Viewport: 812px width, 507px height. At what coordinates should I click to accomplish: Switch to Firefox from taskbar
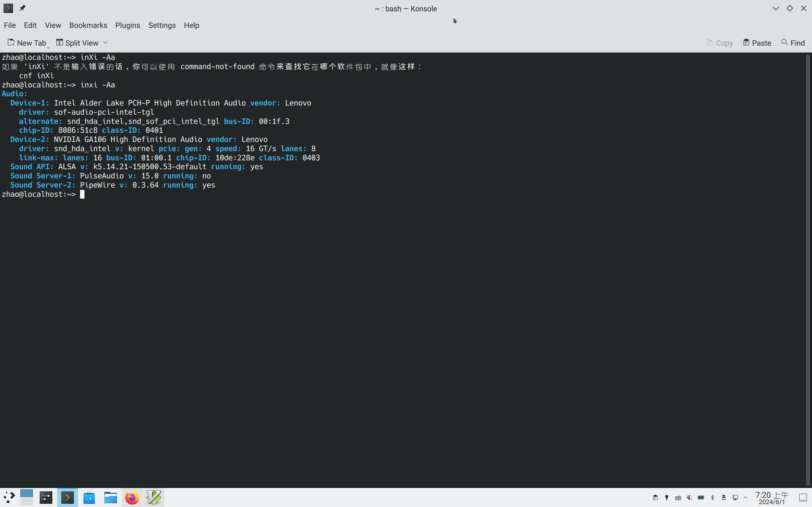click(x=132, y=497)
